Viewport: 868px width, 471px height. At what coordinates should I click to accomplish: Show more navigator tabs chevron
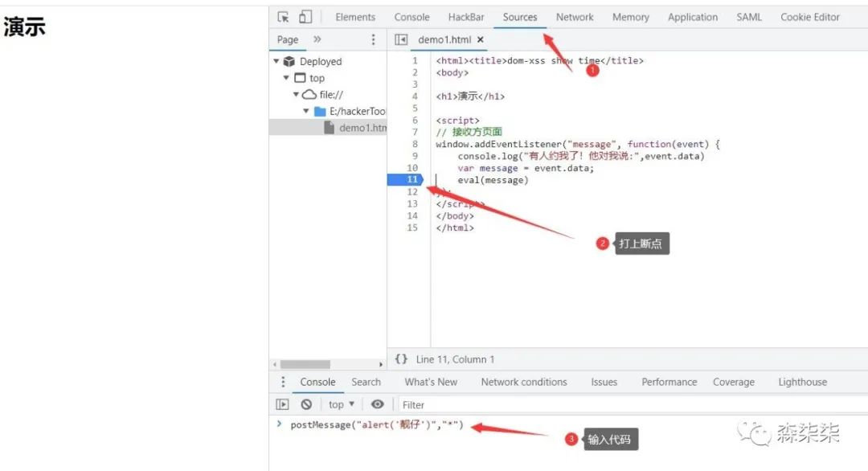coord(317,39)
